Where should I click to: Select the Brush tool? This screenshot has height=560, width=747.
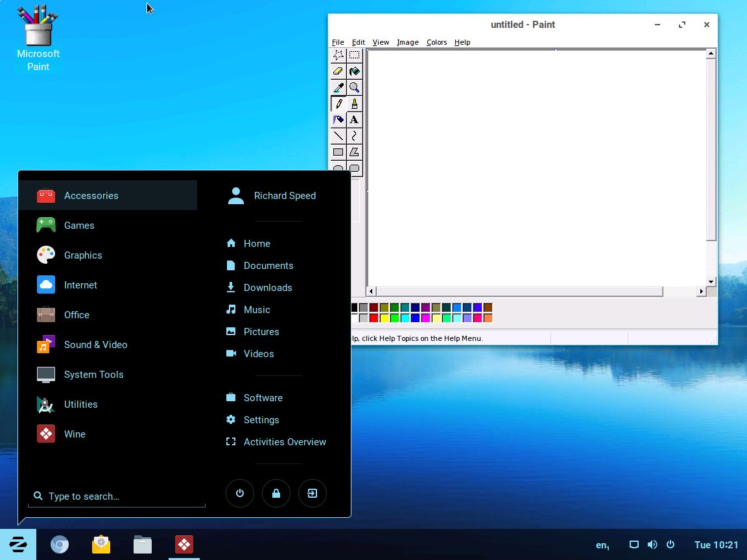[x=354, y=104]
